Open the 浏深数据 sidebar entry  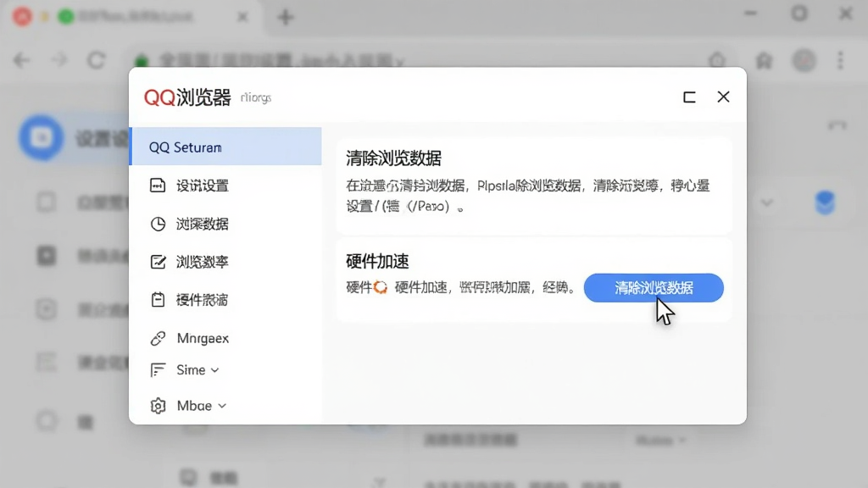(x=225, y=224)
